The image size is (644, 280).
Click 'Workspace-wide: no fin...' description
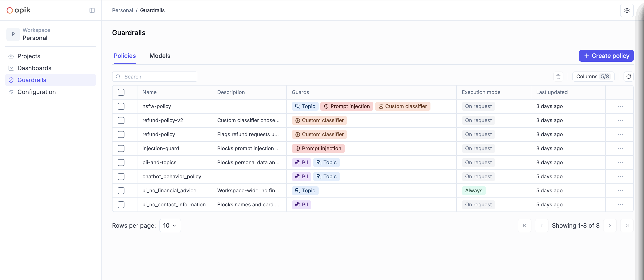coord(248,191)
